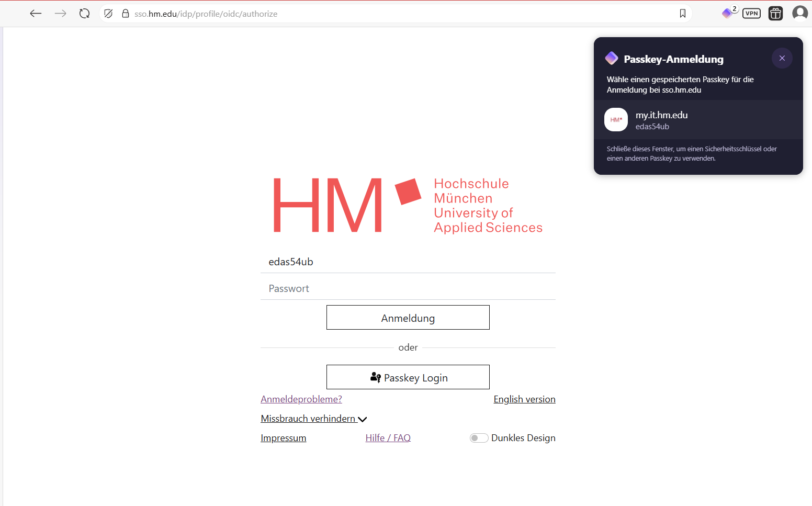The height and width of the screenshot is (506, 812).
Task: Toggle the Dunkles Design switch
Action: tap(479, 438)
